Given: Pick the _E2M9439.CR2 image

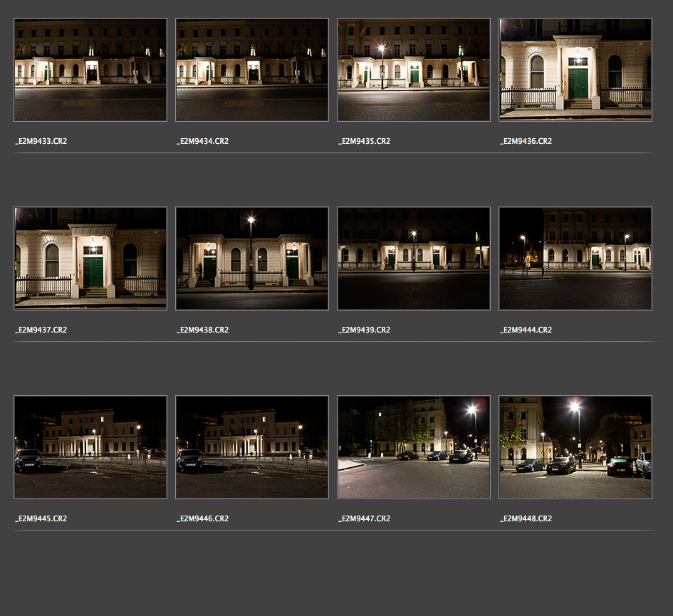Looking at the screenshot, I should (x=414, y=259).
